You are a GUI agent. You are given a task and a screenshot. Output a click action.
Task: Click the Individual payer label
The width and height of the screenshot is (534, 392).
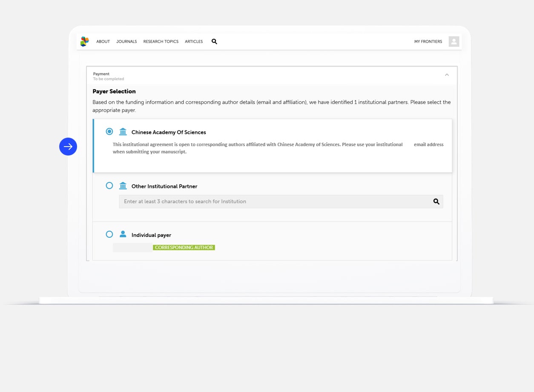click(x=151, y=235)
